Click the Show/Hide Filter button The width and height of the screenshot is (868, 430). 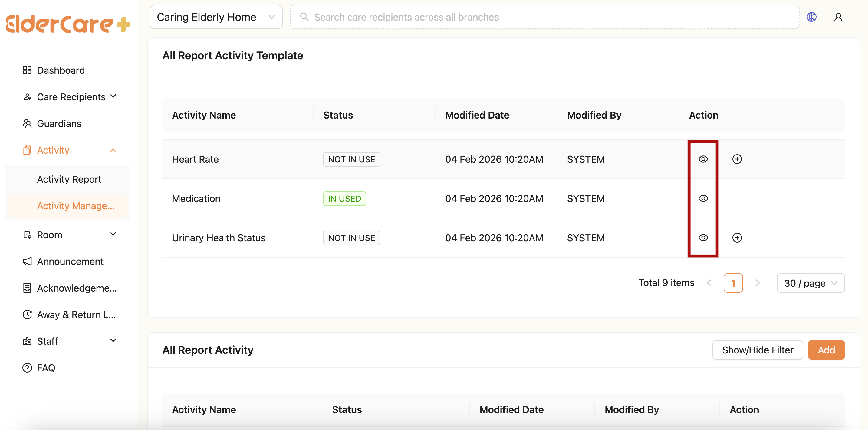[757, 350]
